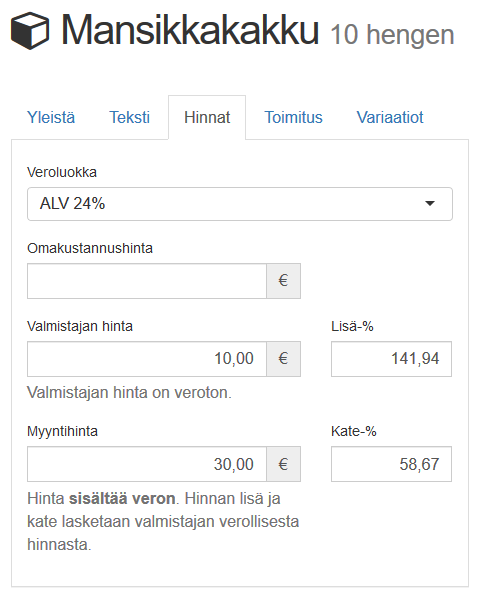Select the Hinnat tab
The image size is (482, 602).
pos(207,117)
